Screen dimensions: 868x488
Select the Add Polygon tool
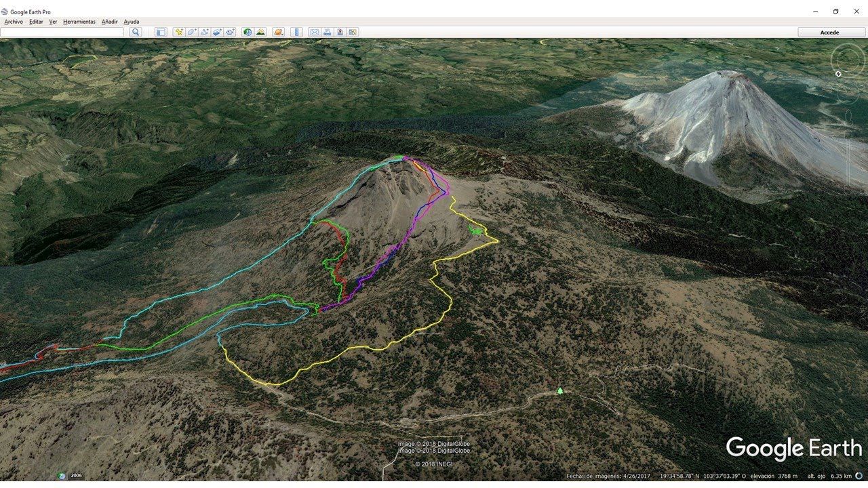click(x=192, y=32)
